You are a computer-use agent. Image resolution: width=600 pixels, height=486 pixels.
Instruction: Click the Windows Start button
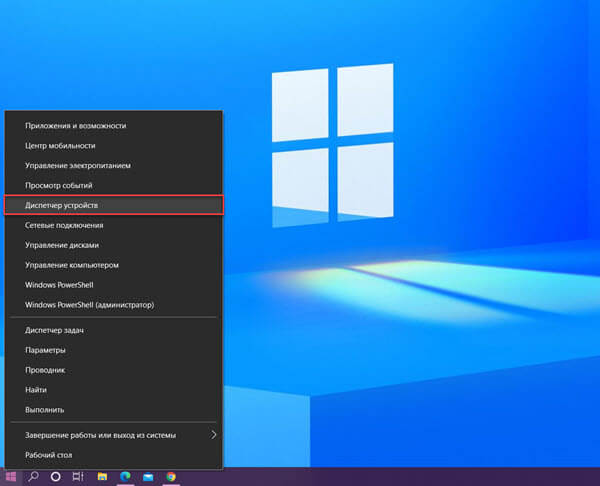pos(12,477)
